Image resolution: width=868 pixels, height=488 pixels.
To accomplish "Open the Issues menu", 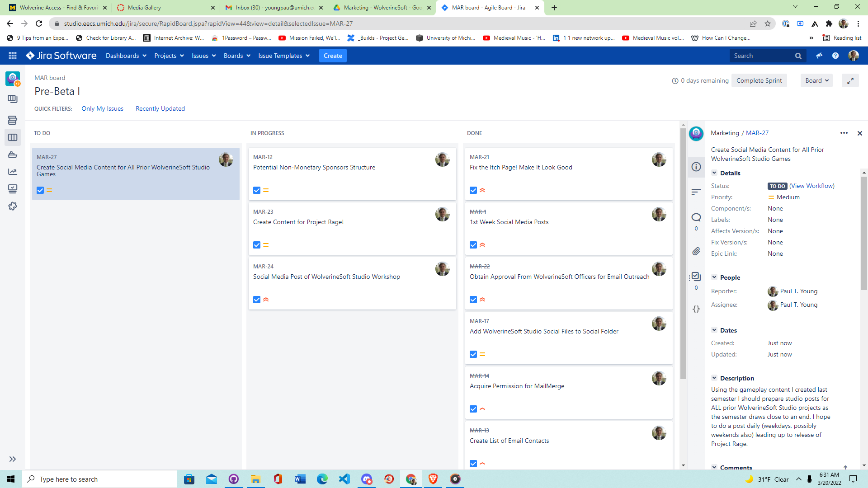I will (203, 56).
